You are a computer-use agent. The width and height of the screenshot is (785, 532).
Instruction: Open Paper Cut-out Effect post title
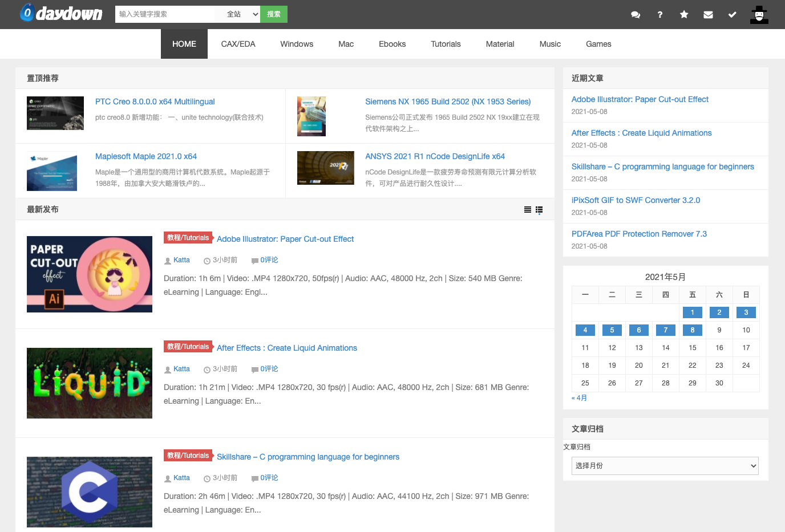285,239
